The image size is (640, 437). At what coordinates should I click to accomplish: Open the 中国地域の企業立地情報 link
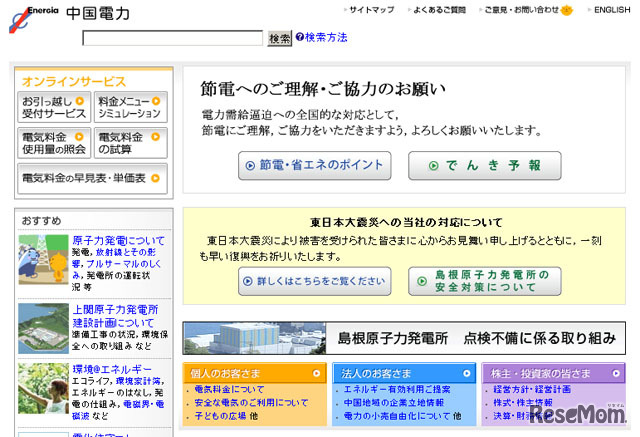click(393, 403)
